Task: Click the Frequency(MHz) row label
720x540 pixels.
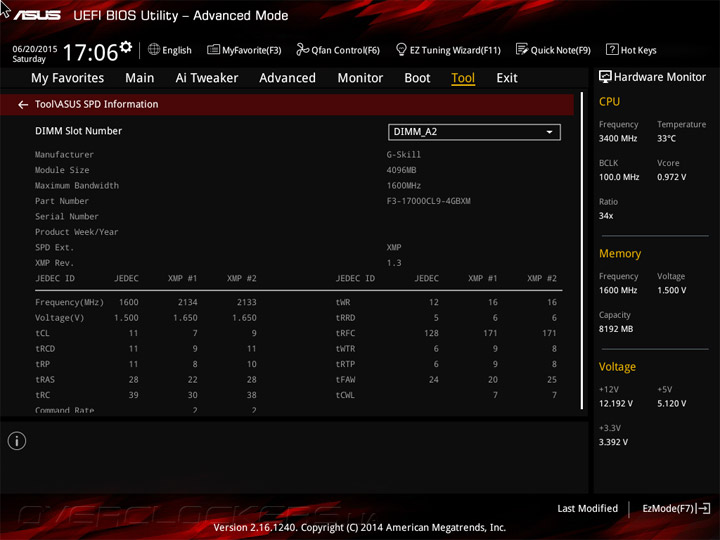Action: tap(69, 302)
